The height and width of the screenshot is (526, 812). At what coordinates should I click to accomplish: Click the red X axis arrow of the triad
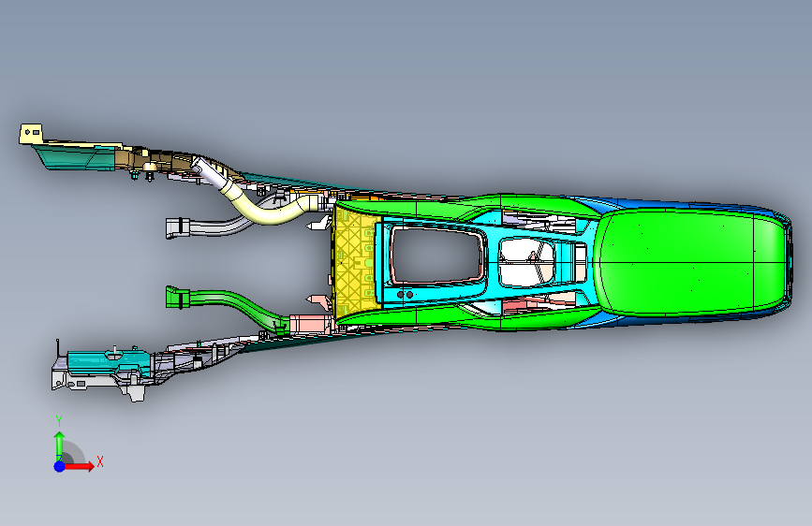pyautogui.click(x=79, y=466)
